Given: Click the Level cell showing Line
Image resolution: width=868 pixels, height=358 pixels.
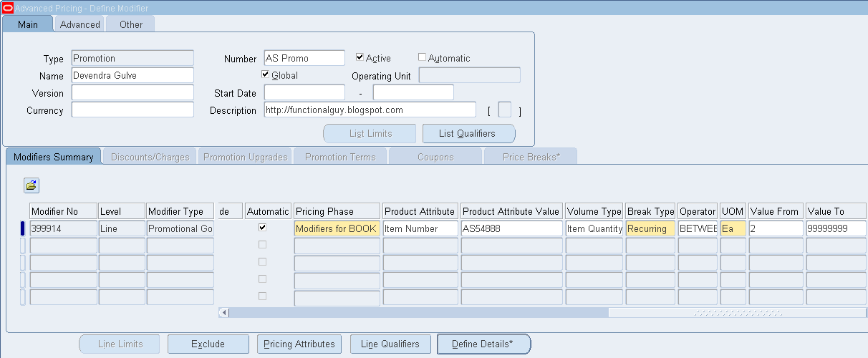Looking at the screenshot, I should [122, 228].
